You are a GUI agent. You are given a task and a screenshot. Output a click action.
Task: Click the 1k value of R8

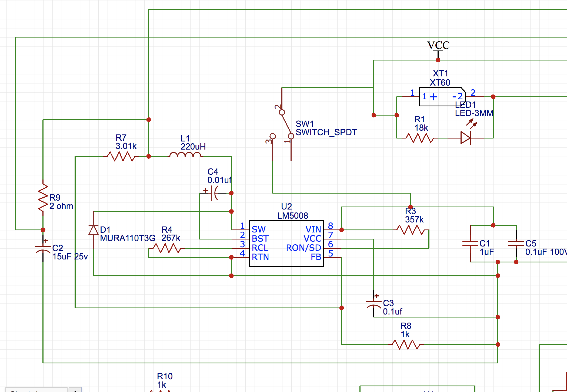coord(405,334)
